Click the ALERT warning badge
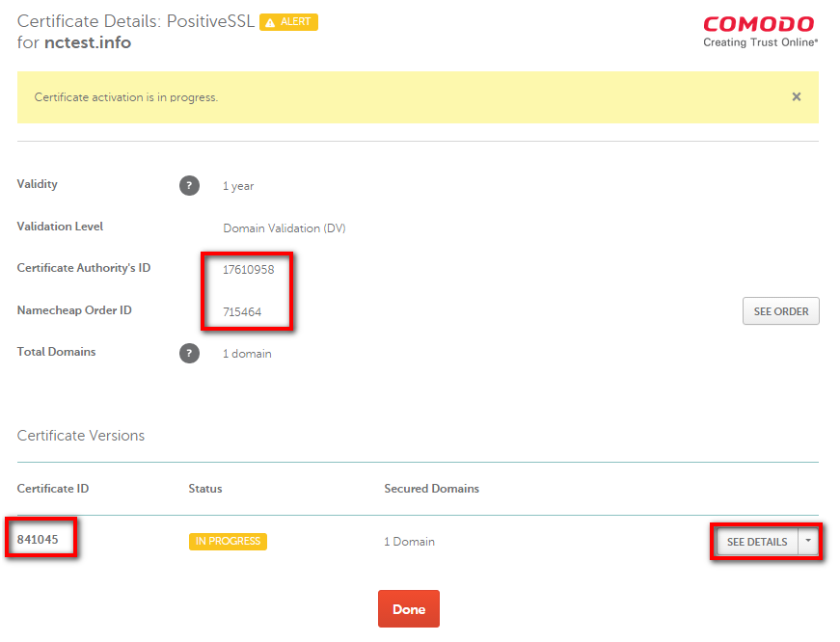This screenshot has width=840, height=642. click(x=288, y=22)
